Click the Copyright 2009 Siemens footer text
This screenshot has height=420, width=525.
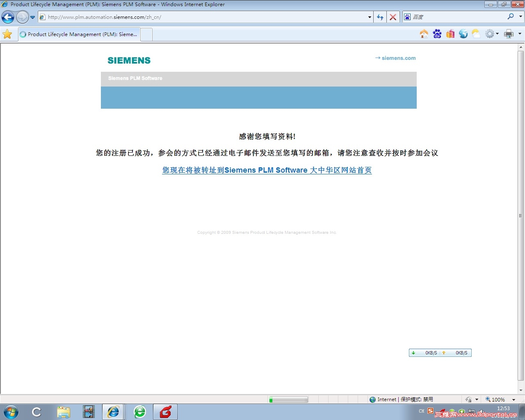click(x=267, y=233)
